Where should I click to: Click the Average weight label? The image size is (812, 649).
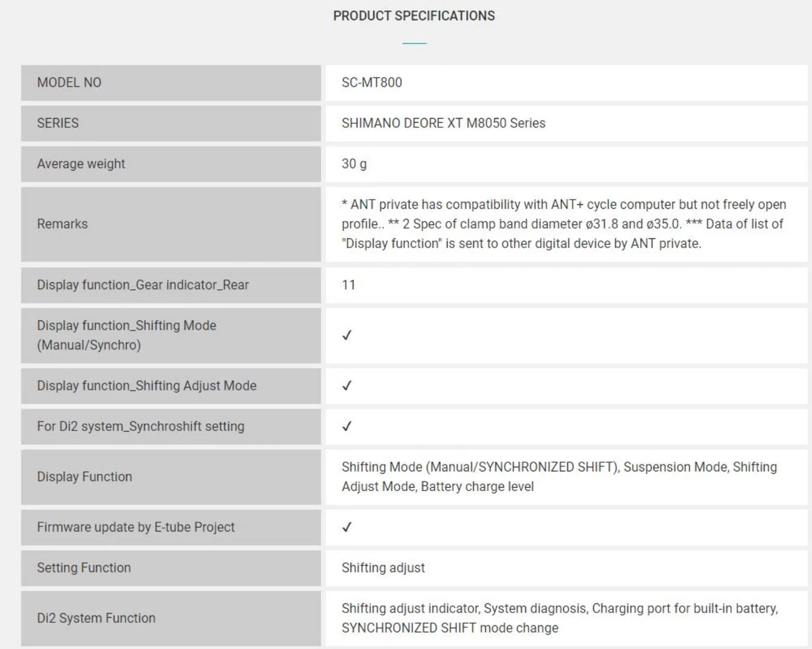pyautogui.click(x=81, y=164)
